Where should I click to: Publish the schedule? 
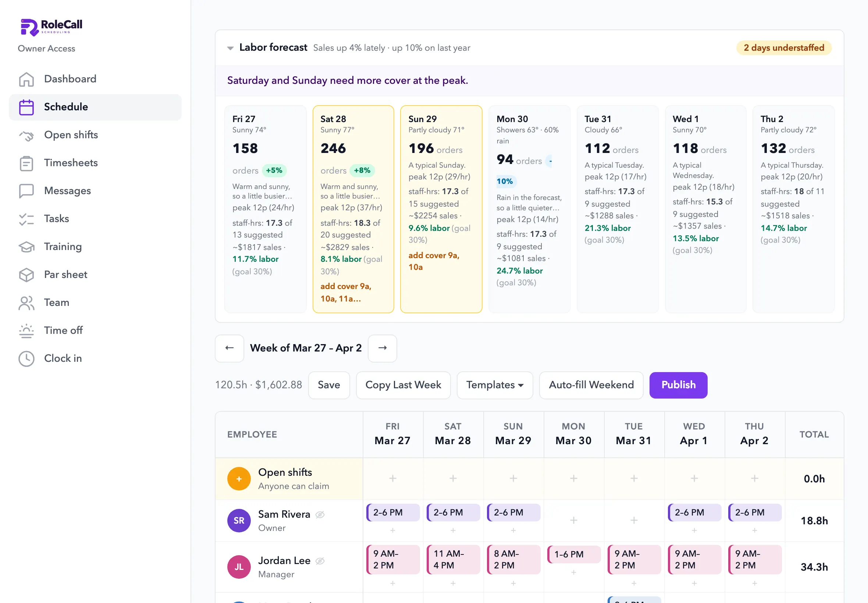click(x=678, y=385)
